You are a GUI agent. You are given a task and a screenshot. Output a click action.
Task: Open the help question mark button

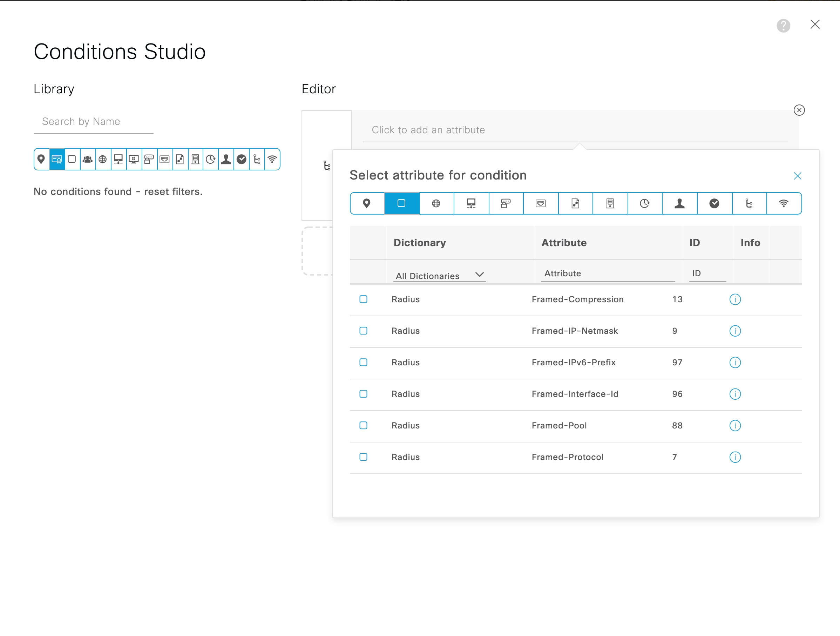click(784, 26)
